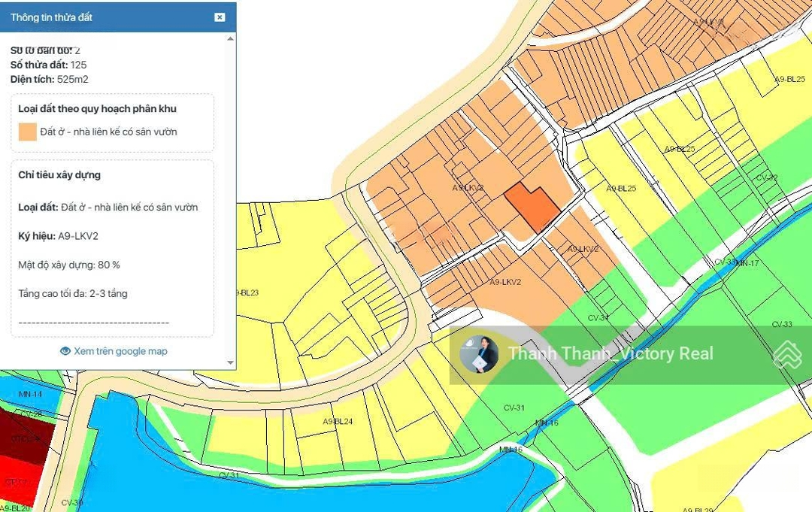Viewport: 812px width, 512px height.
Task: Click the orange land-type legend swatch
Action: click(x=27, y=132)
